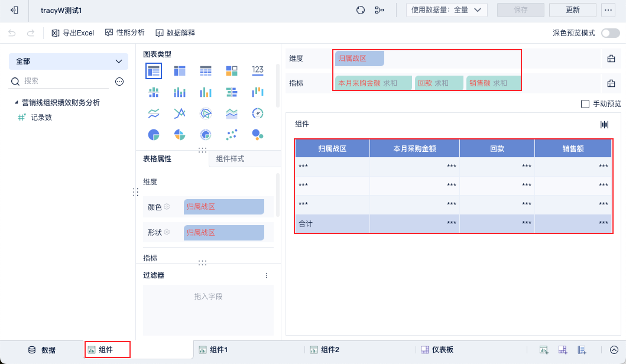Click the 销售额 求和 indicator pill
626x364 pixels.
click(x=494, y=83)
